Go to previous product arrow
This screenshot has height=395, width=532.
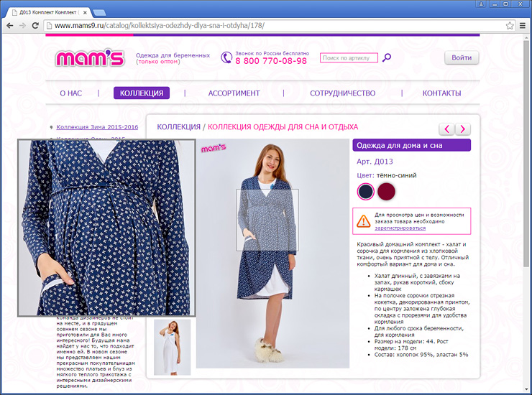click(x=447, y=129)
